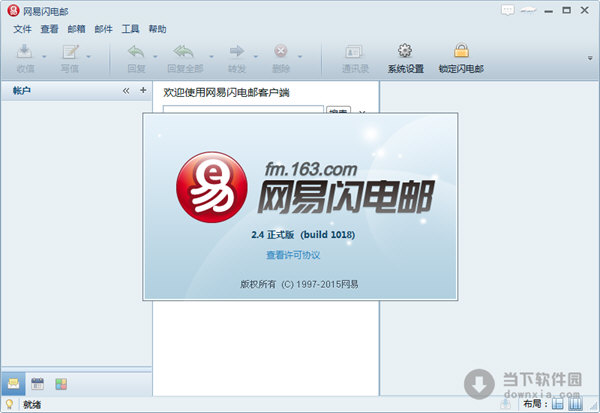The width and height of the screenshot is (600, 413).
Task: Select the vertical columns layout icon
Action: click(x=576, y=404)
